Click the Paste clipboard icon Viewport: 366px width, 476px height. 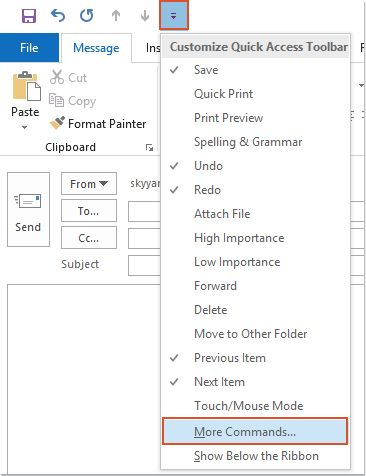[x=26, y=86]
